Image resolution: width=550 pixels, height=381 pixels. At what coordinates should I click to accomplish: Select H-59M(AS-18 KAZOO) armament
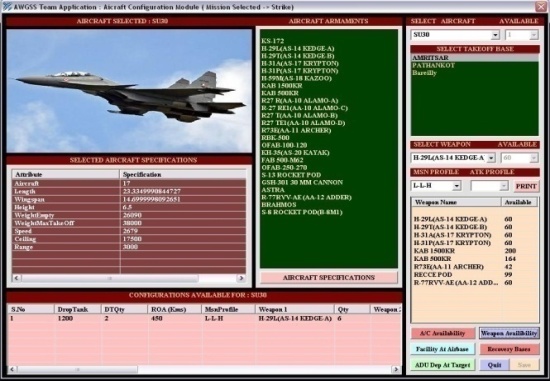coord(296,78)
